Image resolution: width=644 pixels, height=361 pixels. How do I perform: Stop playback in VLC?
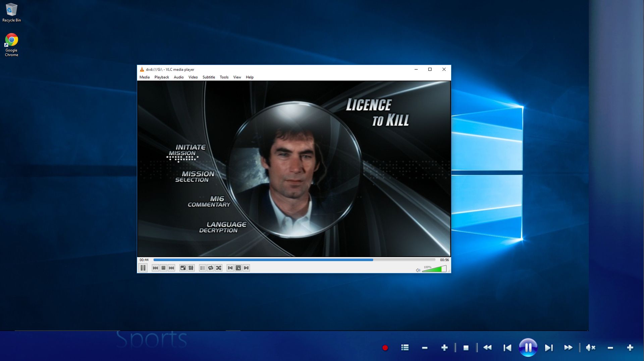click(163, 268)
